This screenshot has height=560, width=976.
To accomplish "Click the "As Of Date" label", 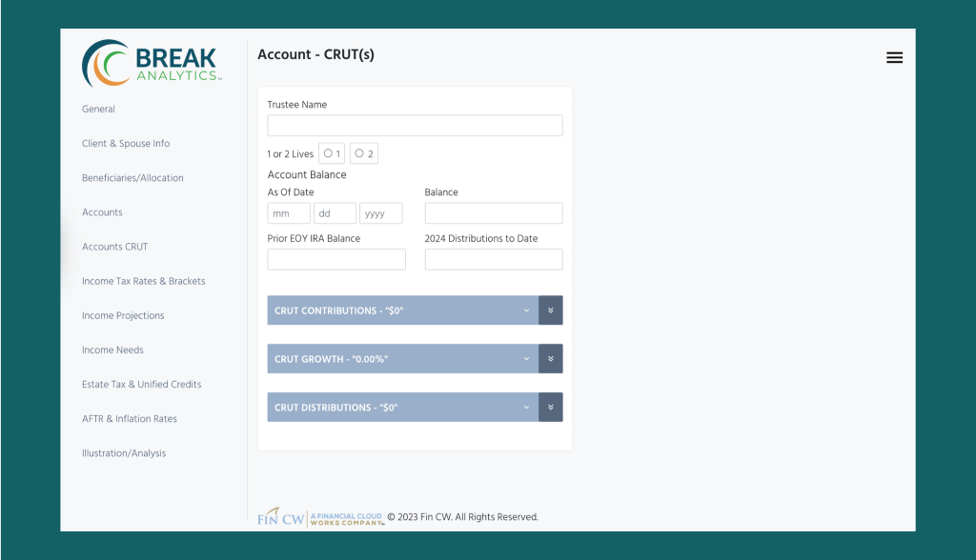I will pyautogui.click(x=291, y=192).
